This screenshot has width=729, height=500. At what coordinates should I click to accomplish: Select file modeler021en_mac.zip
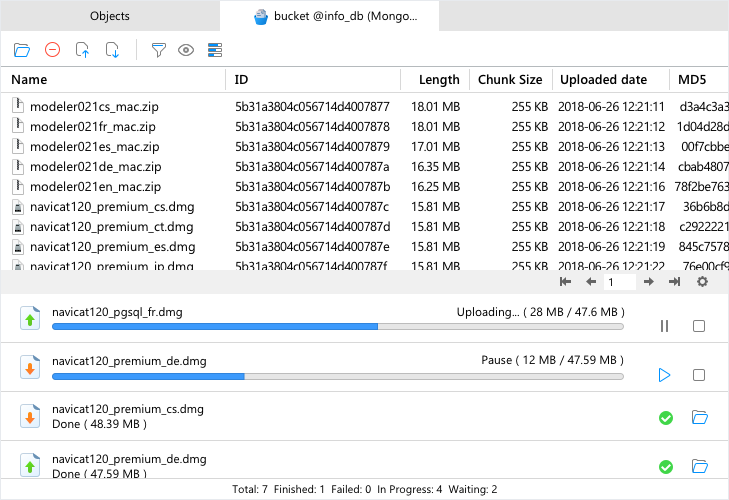[95, 187]
